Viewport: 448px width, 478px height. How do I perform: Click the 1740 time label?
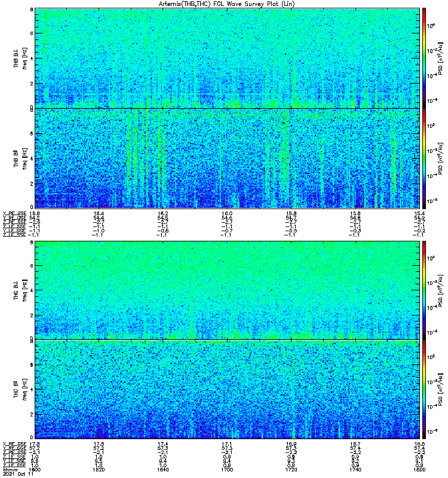click(355, 470)
